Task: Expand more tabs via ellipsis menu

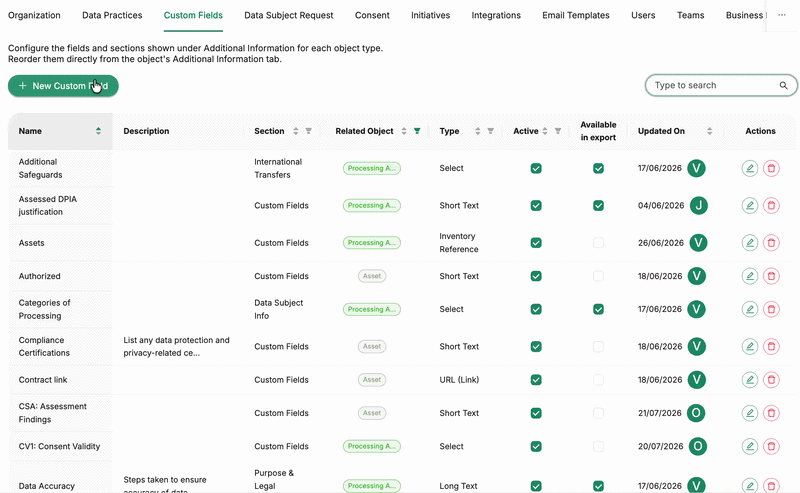Action: coord(782,15)
